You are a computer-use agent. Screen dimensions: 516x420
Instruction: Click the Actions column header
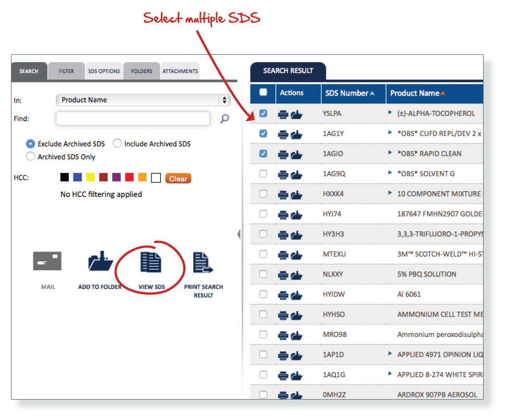[291, 93]
